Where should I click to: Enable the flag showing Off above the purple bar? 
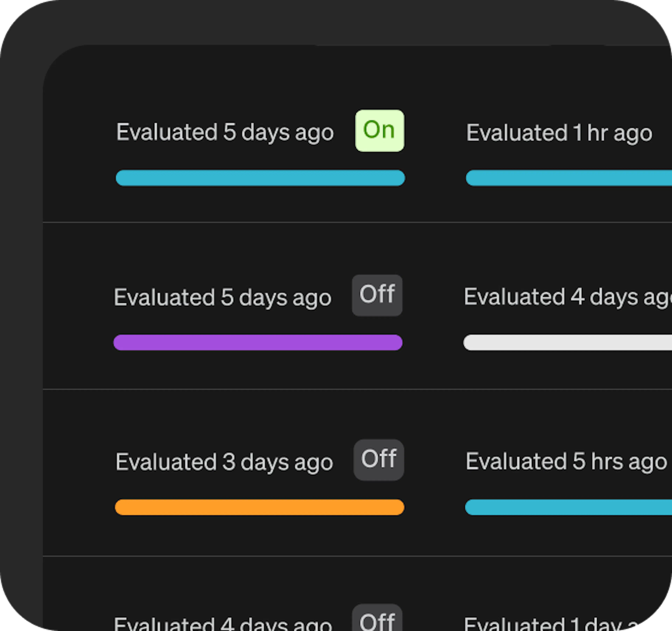pos(377,296)
